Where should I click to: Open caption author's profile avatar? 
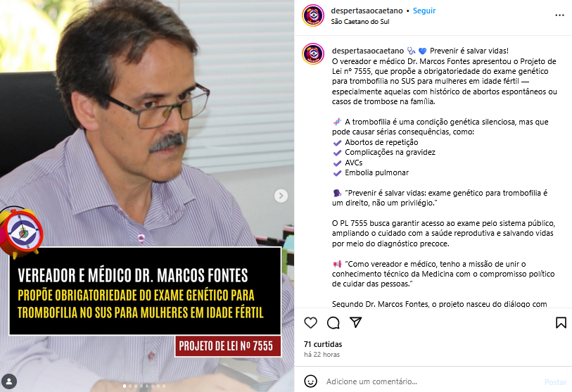(313, 53)
